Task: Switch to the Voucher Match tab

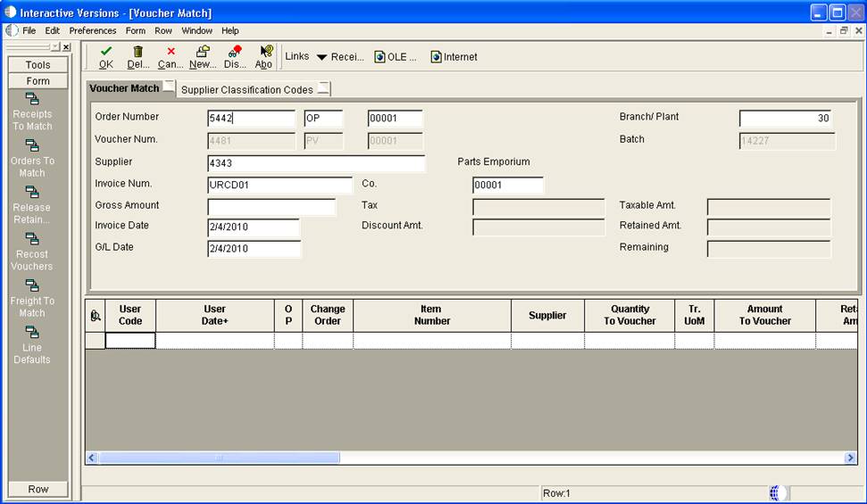Action: point(130,88)
